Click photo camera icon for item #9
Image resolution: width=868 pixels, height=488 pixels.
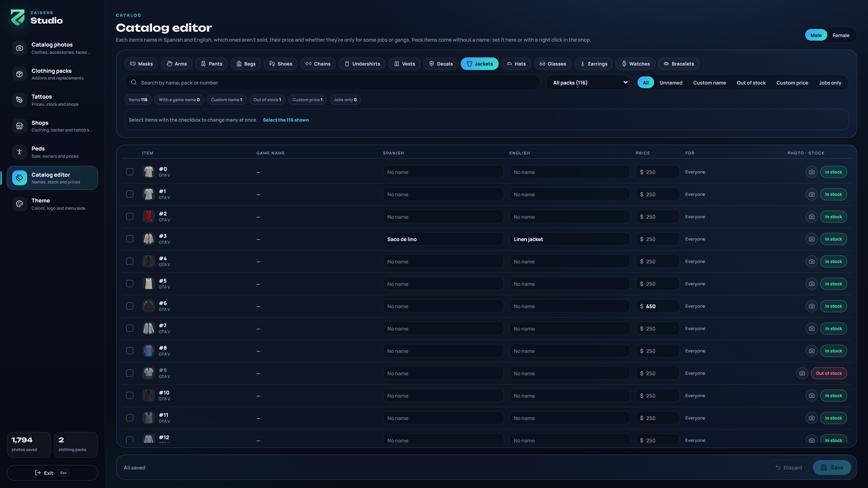tap(802, 373)
